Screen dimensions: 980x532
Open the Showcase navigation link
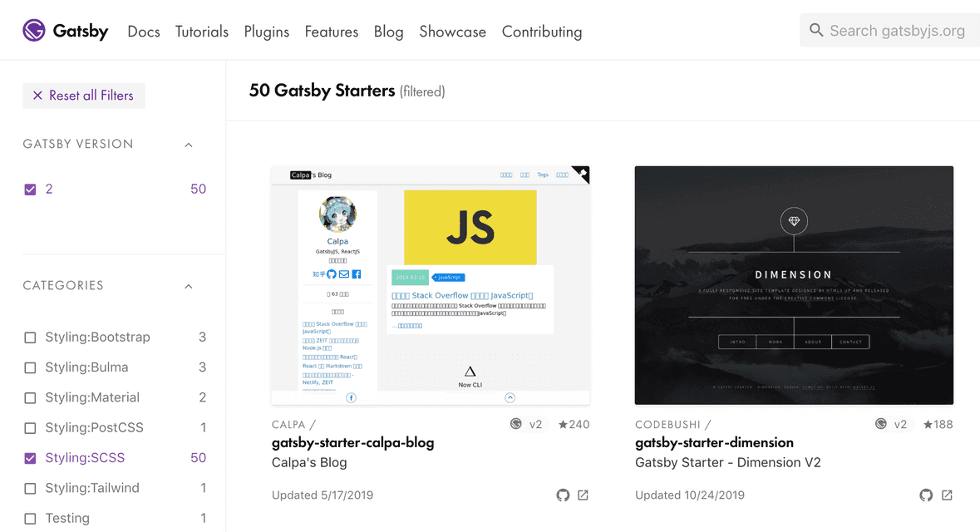(x=452, y=32)
